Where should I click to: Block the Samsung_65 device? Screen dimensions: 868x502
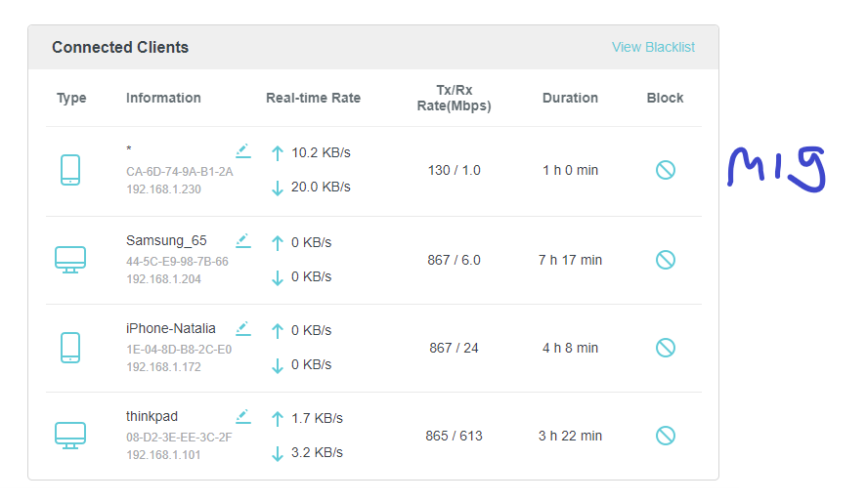pos(665,260)
